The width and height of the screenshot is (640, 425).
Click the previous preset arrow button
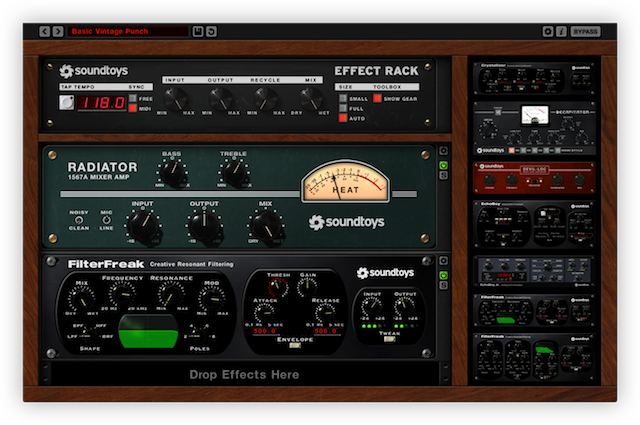pyautogui.click(x=45, y=32)
